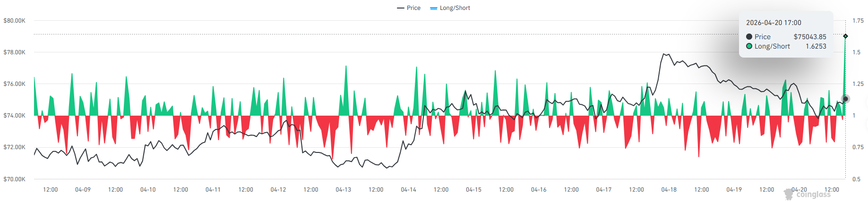This screenshot has width=868, height=202.
Task: Click the 04-09 date label on axis
Action: coord(83,190)
